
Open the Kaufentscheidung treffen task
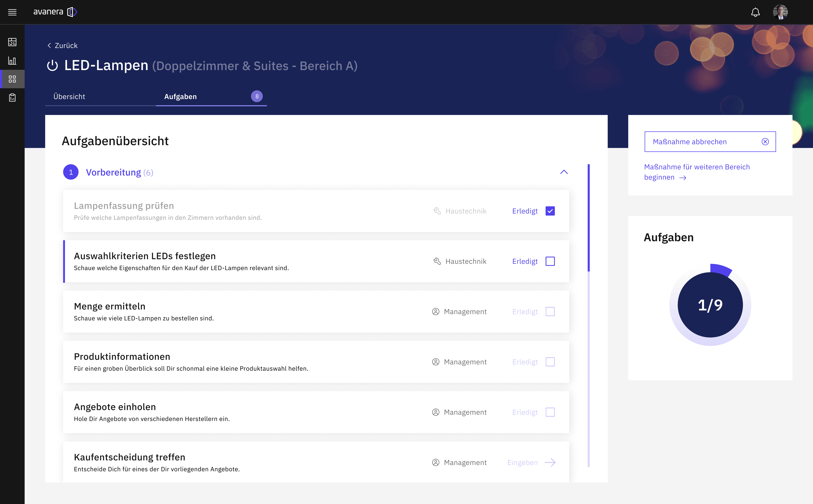316,462
